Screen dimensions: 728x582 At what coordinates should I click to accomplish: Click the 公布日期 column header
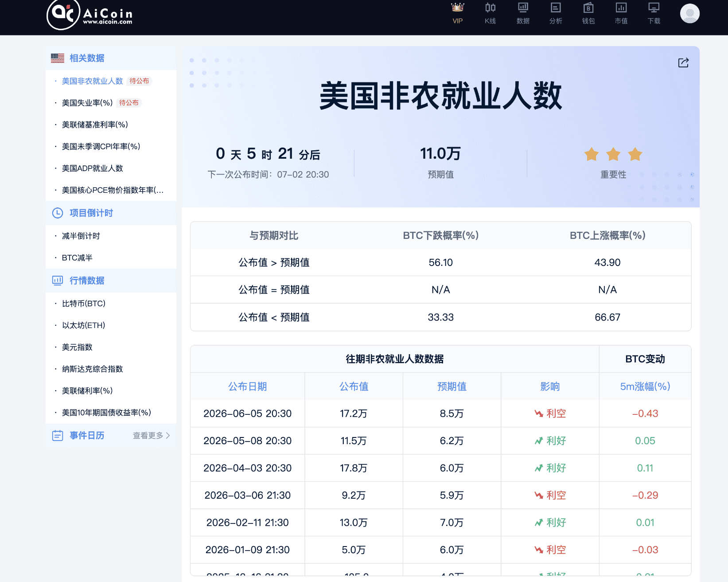click(247, 386)
